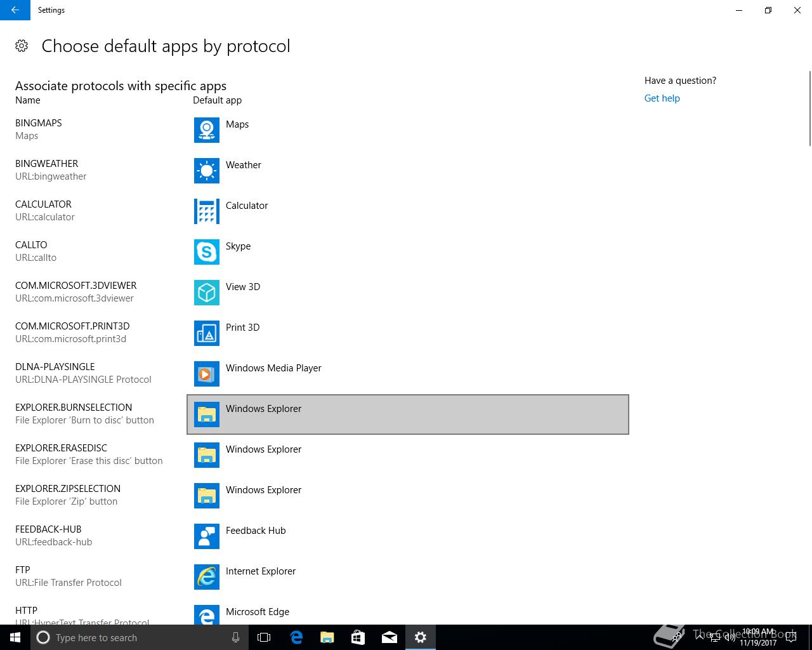The image size is (812, 650).
Task: Select the Weather default app button
Action: tap(408, 171)
